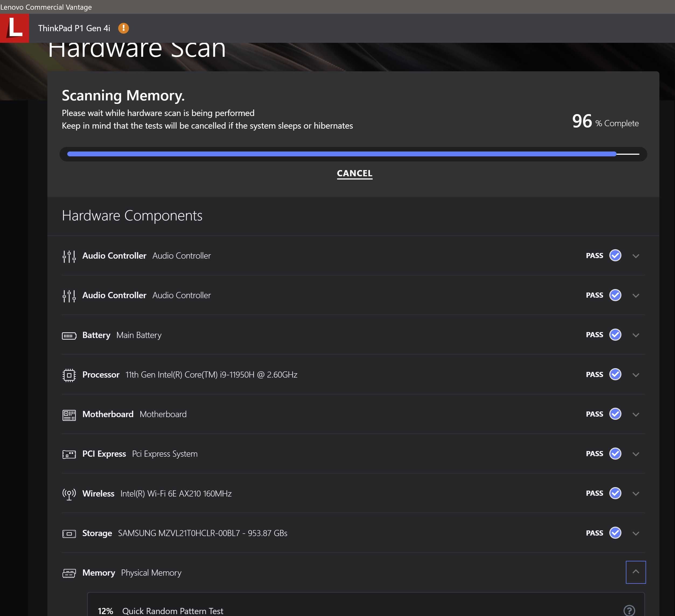Click the 'Physical Memory' label
The height and width of the screenshot is (616, 675).
[x=151, y=573]
